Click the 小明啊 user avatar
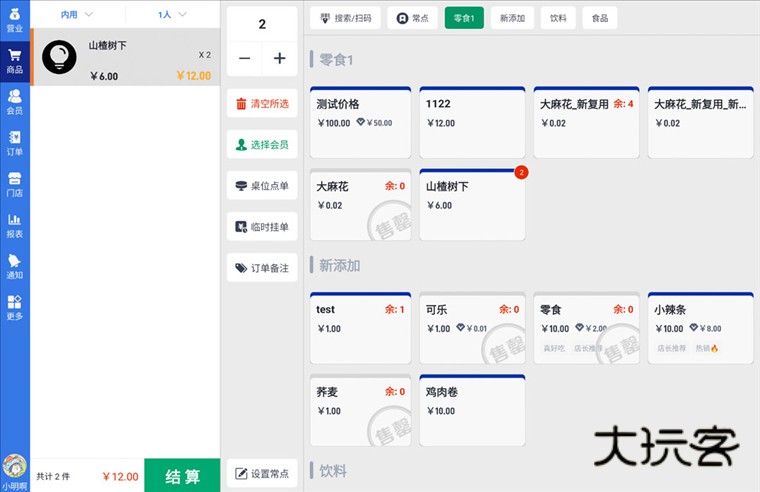Image resolution: width=760 pixels, height=492 pixels. pos(15,466)
